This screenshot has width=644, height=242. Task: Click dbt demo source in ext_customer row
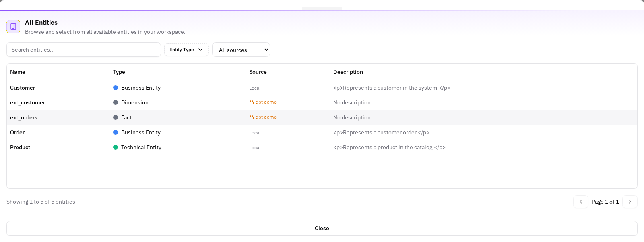(266, 102)
